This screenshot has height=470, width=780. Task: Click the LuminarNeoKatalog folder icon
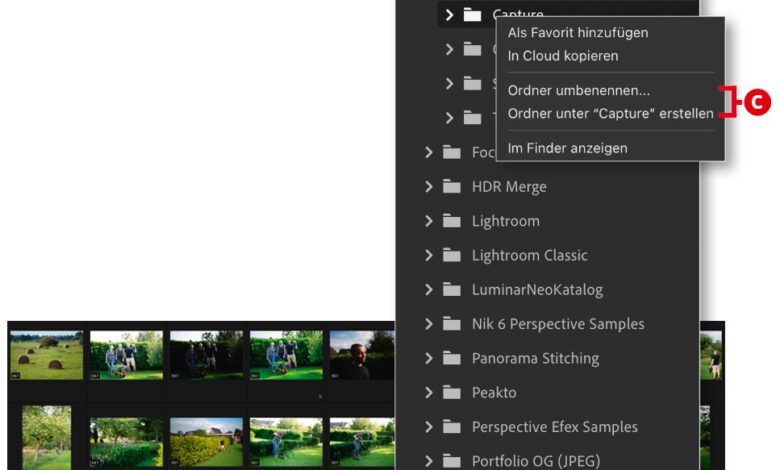452,289
